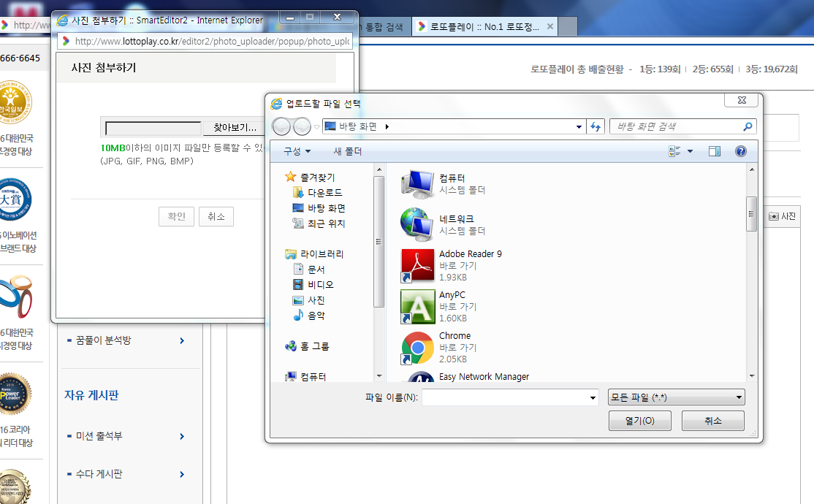Screen dimensions: 814x504
Task: Click the search magnifier icon
Action: [747, 126]
